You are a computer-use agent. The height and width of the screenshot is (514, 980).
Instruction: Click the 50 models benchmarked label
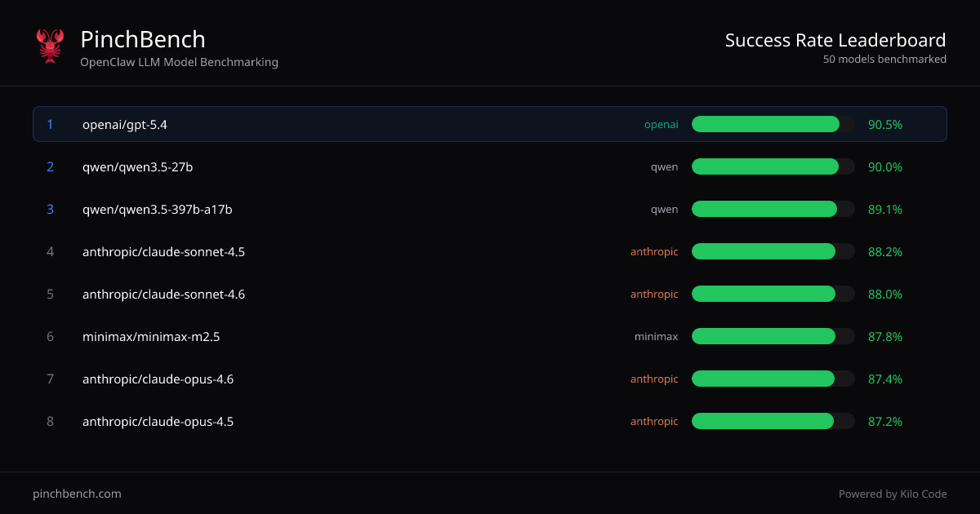(884, 59)
